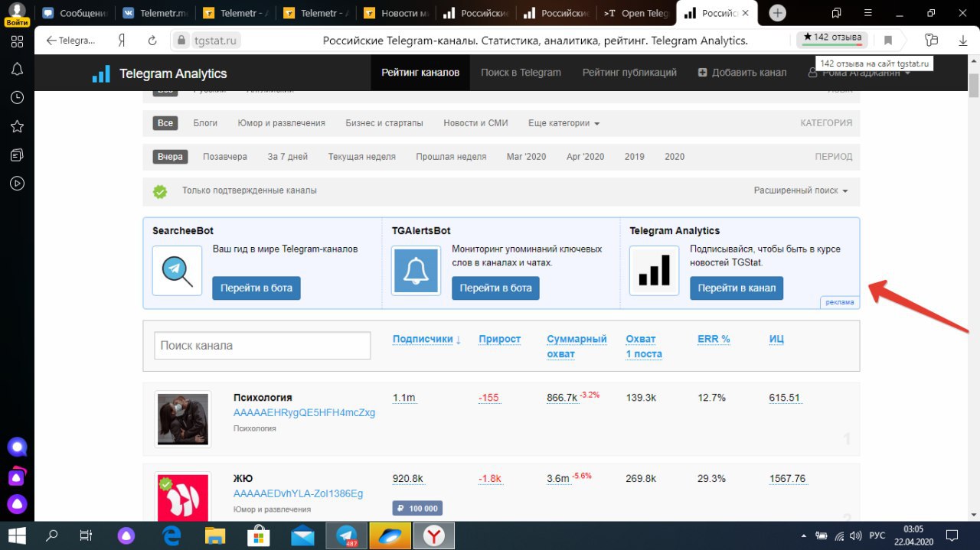
Task: Launch Alice assistant icon at sidebar bottom
Action: (17, 504)
